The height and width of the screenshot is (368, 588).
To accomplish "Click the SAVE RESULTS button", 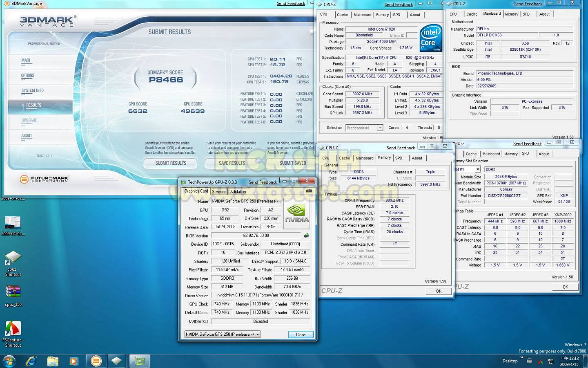I will click(x=232, y=163).
